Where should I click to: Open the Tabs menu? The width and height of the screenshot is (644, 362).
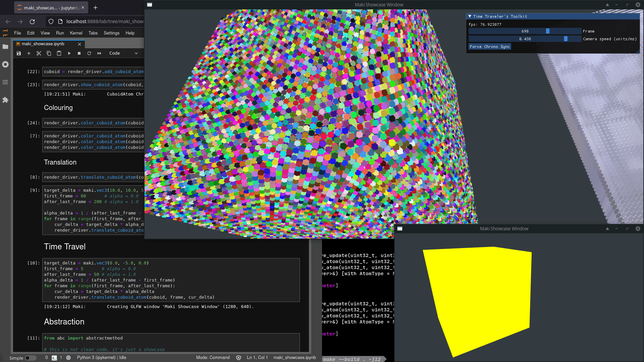point(93,33)
